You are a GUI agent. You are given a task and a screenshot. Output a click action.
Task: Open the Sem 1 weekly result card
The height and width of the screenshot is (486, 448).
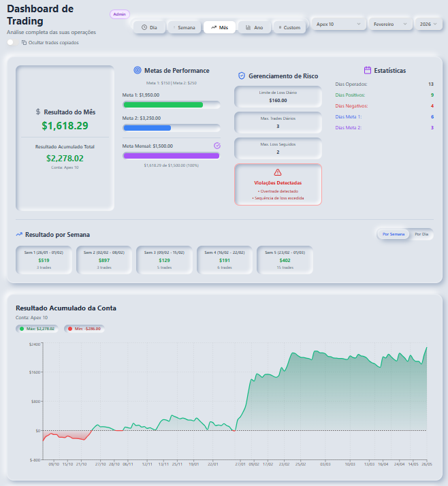(x=44, y=260)
